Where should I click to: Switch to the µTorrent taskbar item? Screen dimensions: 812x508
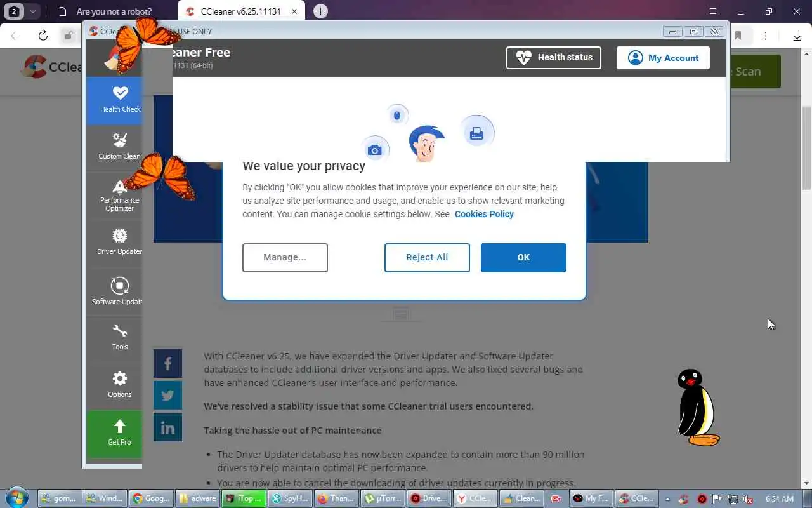point(381,498)
